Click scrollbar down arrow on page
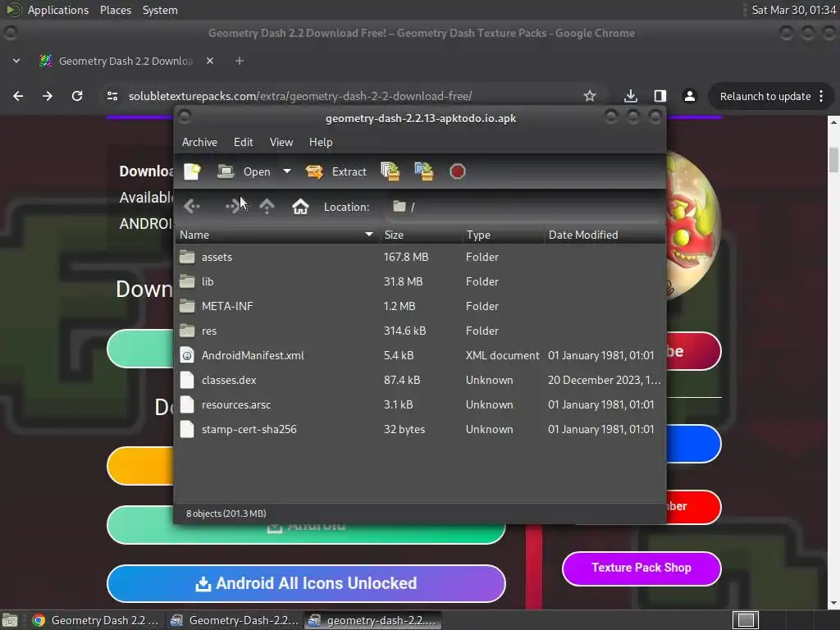840x630 pixels. pyautogui.click(x=833, y=603)
